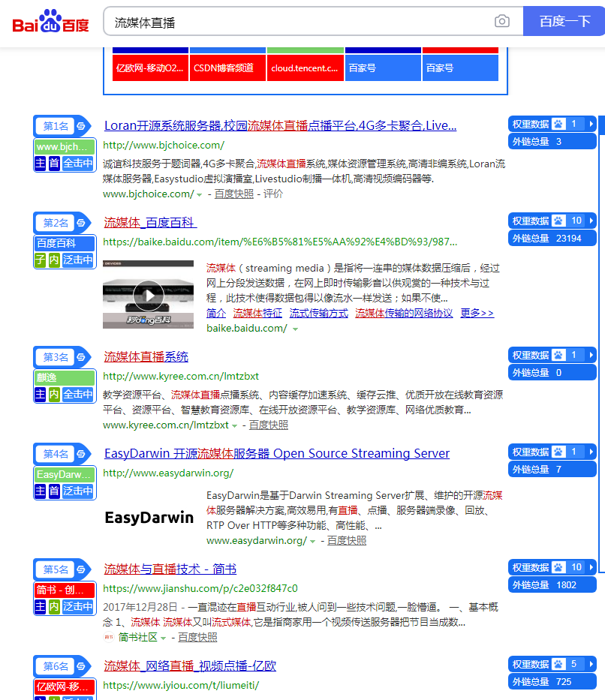Screen dimensions: 605x700
Task: Open dropdown arrow after www.easydarwin.org/
Action: pos(312,542)
